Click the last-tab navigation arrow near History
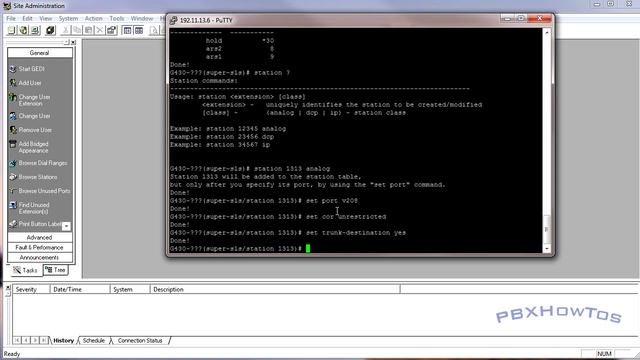Image resolution: width=640 pixels, height=360 pixels. point(44,340)
